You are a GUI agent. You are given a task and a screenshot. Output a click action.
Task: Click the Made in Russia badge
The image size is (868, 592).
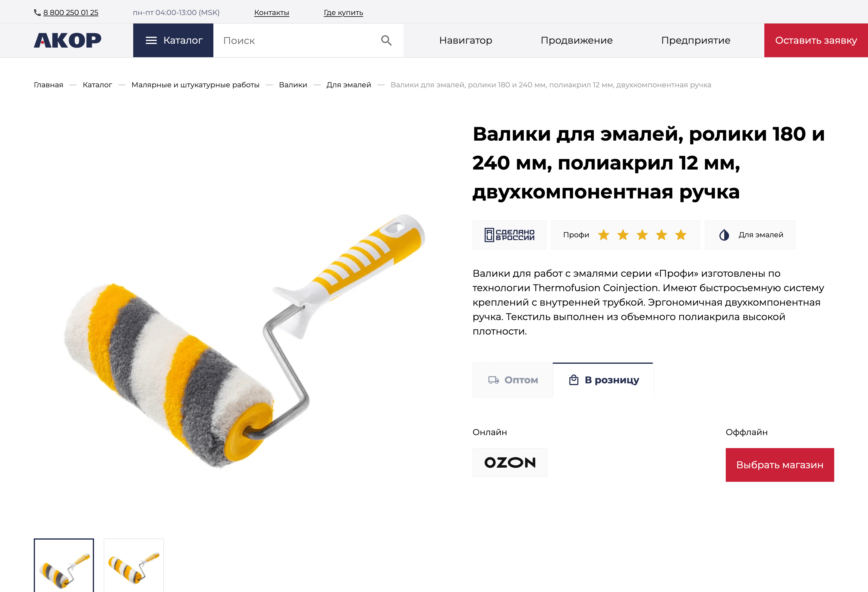(509, 235)
